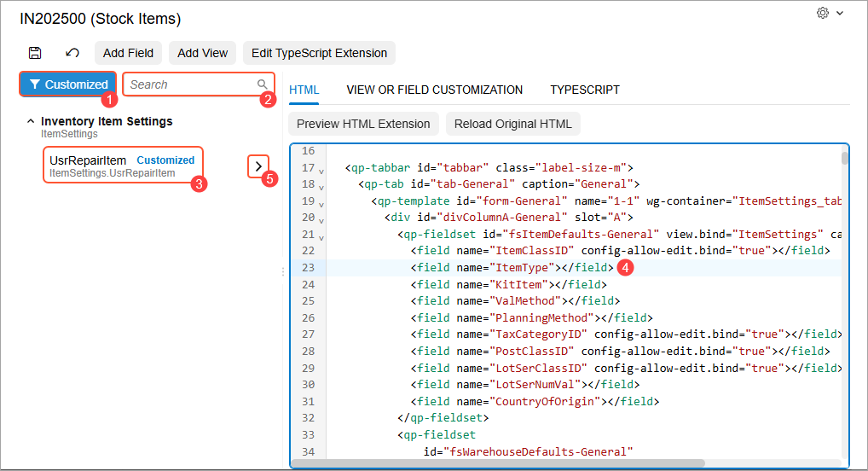The height and width of the screenshot is (471, 868).
Task: Click the divColumnA-General div line
Action: [x=509, y=218]
